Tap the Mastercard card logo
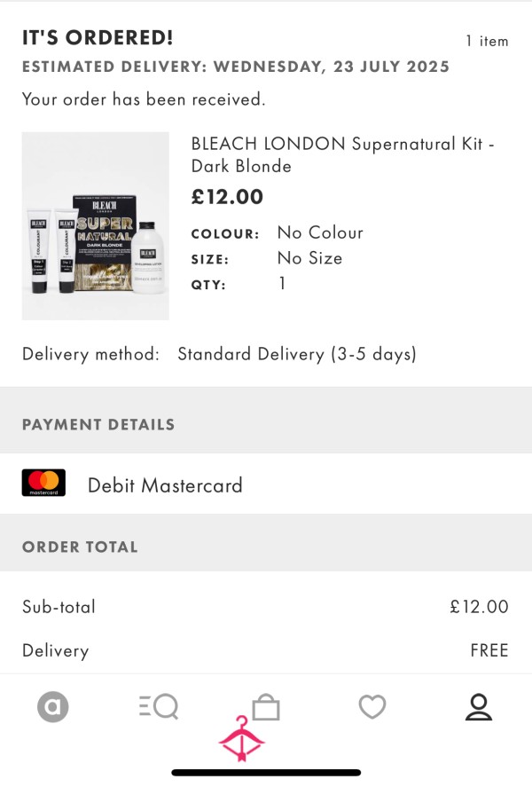The image size is (532, 787). click(x=43, y=483)
